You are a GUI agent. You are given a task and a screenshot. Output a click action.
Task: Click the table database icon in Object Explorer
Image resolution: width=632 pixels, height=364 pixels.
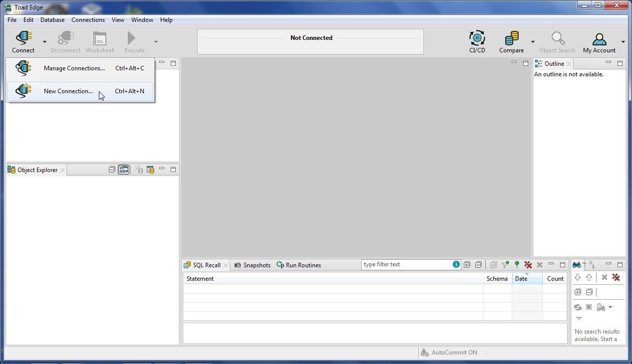[x=150, y=170]
